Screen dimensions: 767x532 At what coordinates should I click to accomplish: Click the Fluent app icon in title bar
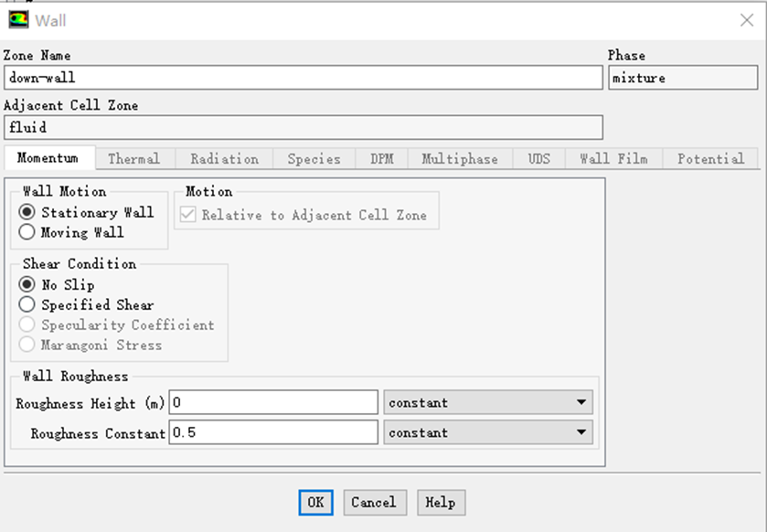pyautogui.click(x=18, y=19)
